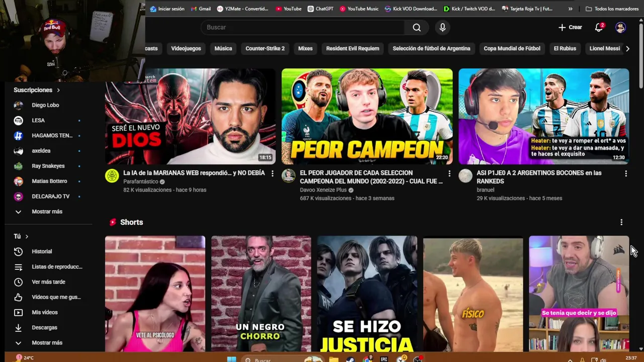This screenshot has width=644, height=362.
Task: Expand the Suscripciones section chevron
Action: point(58,90)
